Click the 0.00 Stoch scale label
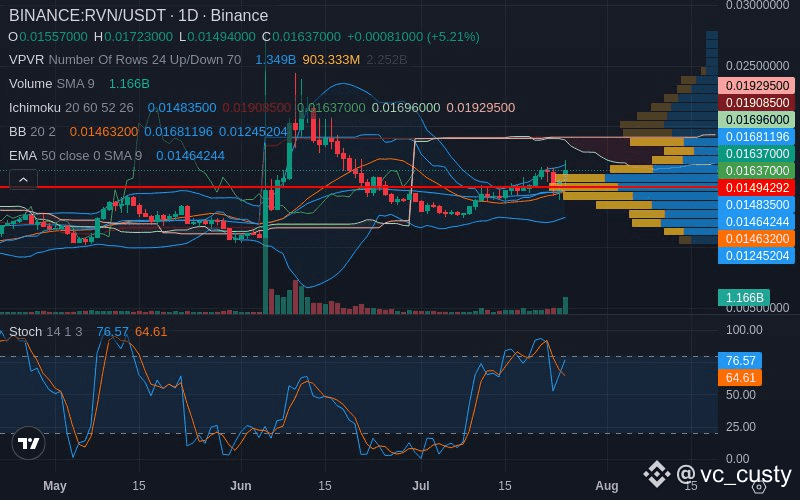 click(x=738, y=459)
